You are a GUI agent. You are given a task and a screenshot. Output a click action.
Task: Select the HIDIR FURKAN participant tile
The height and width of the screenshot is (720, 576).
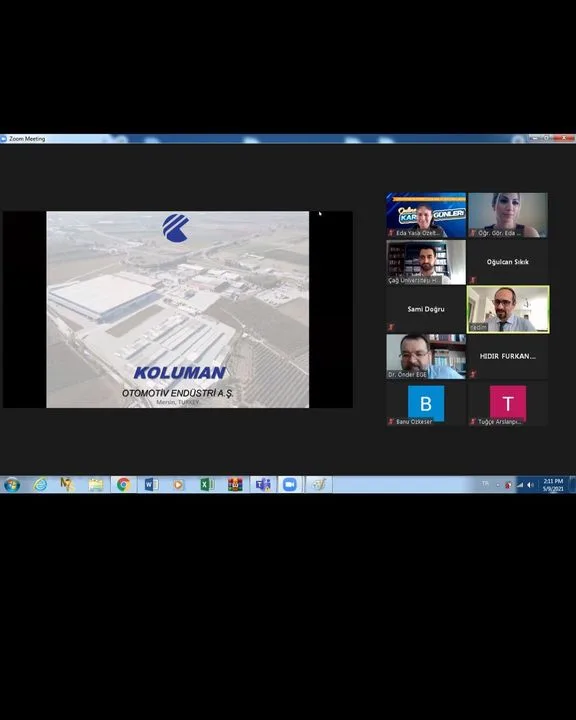click(x=508, y=357)
